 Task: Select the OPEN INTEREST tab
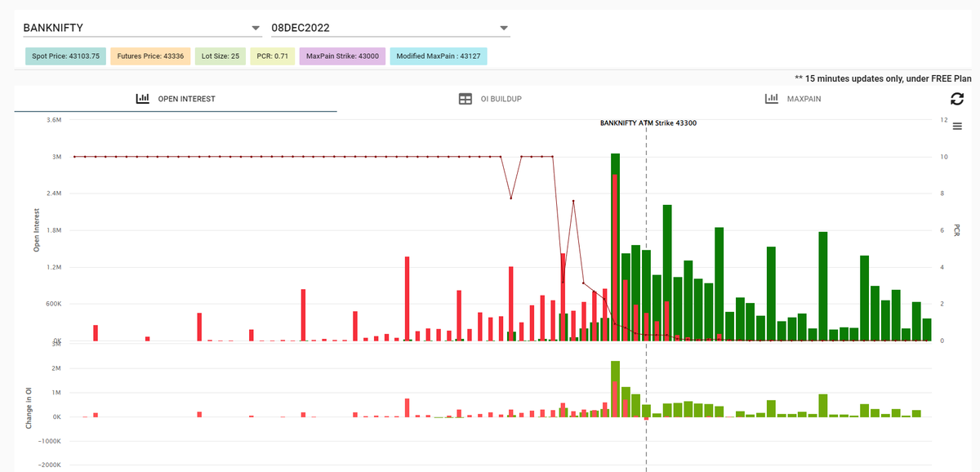[x=176, y=99]
